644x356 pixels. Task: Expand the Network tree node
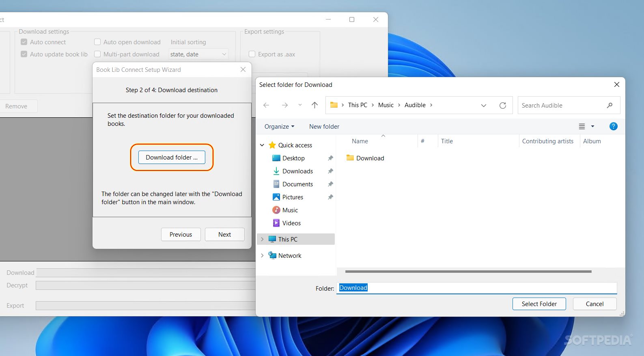coord(262,255)
